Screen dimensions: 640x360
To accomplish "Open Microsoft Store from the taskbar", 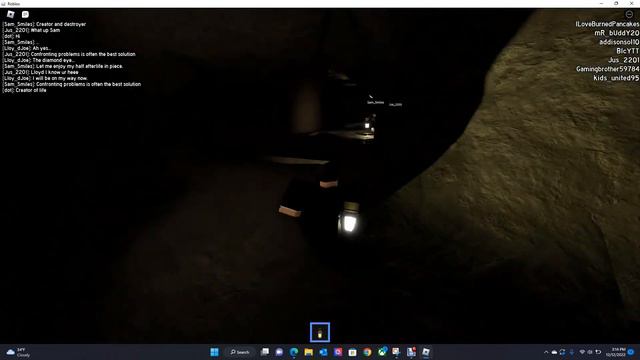I will (x=353, y=352).
